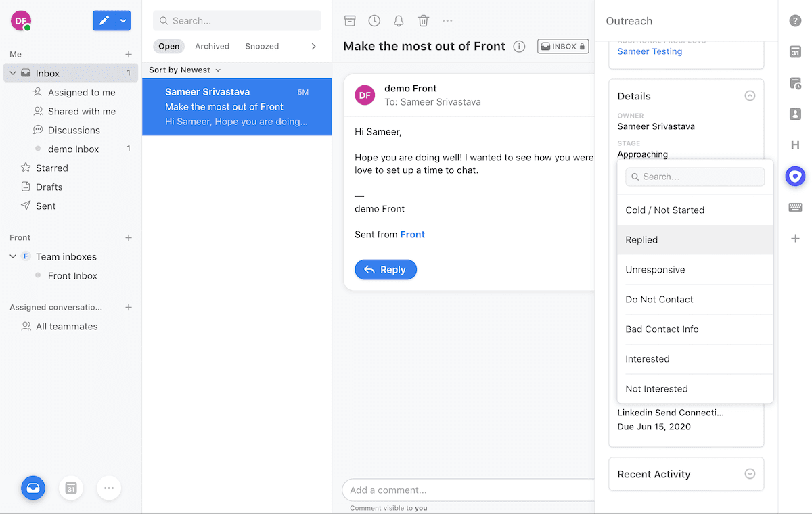
Task: Show keyboard shortcuts via the keyboard icon
Action: (795, 207)
